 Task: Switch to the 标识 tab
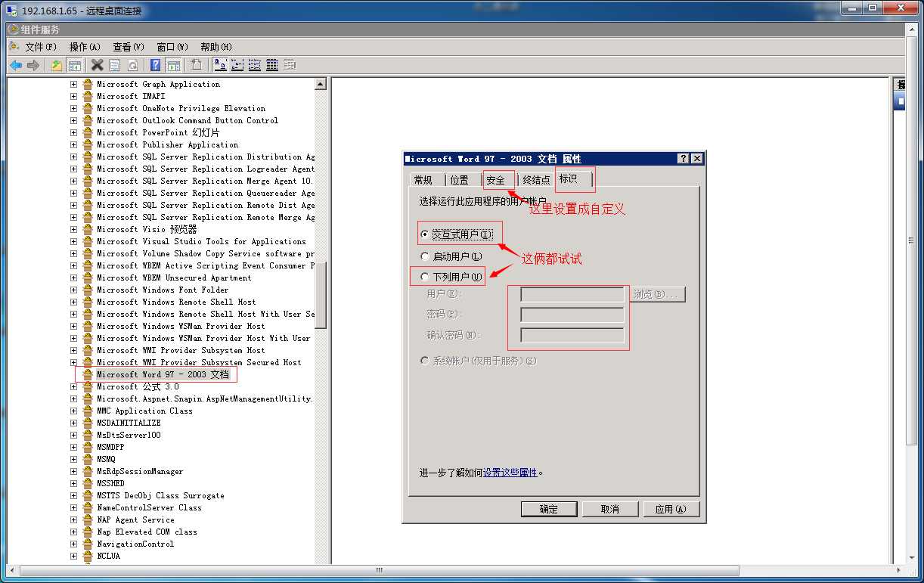[x=573, y=178]
